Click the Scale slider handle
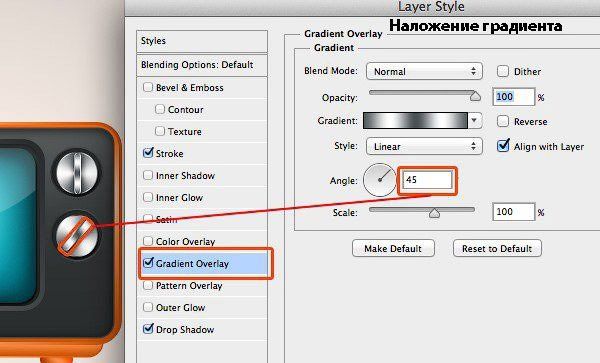600x363 pixels. (434, 212)
